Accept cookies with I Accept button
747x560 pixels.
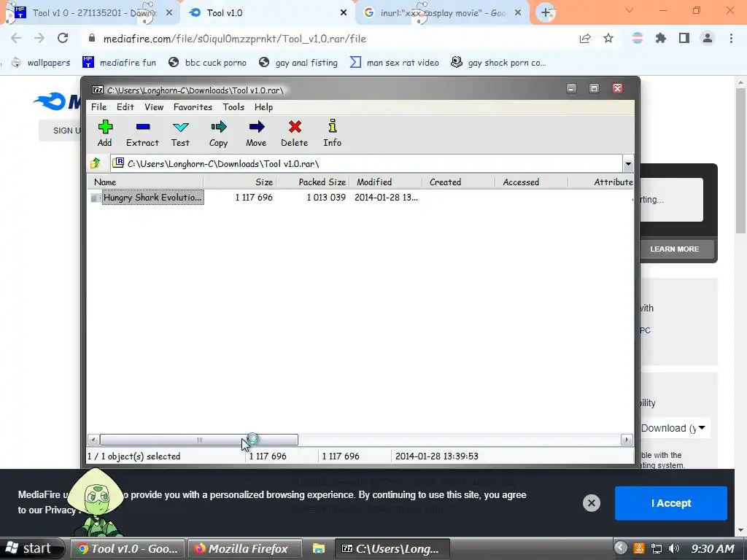click(671, 503)
